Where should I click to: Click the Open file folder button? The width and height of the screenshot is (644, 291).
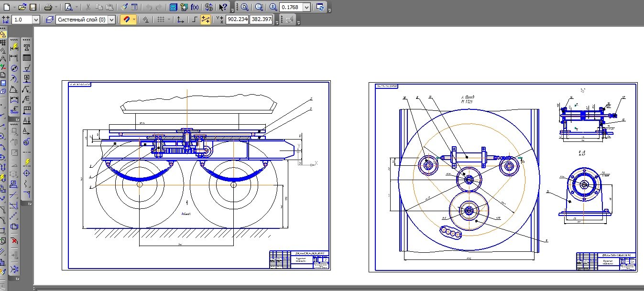(x=22, y=7)
